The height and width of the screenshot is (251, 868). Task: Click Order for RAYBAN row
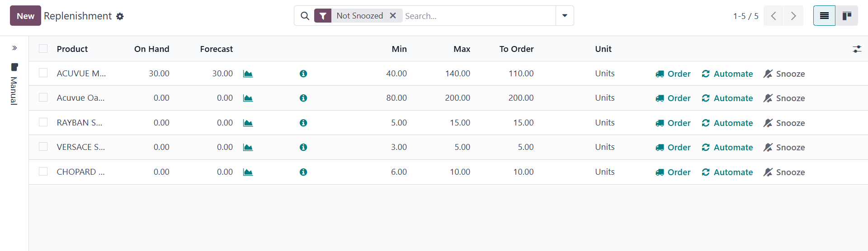tap(673, 123)
